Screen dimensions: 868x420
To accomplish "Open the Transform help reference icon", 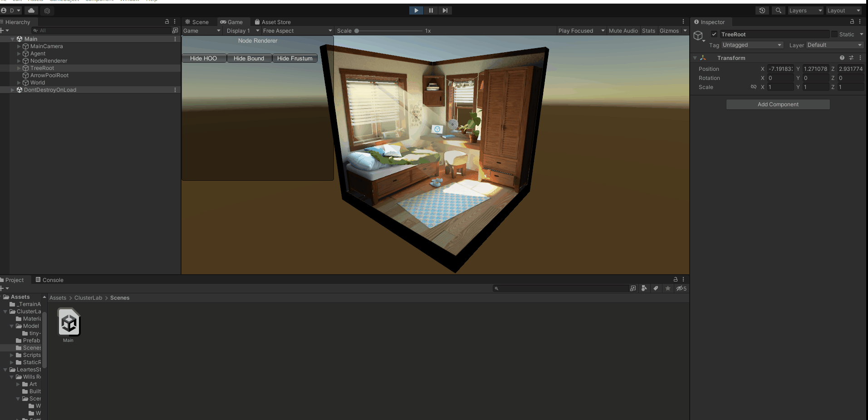I will tap(842, 58).
